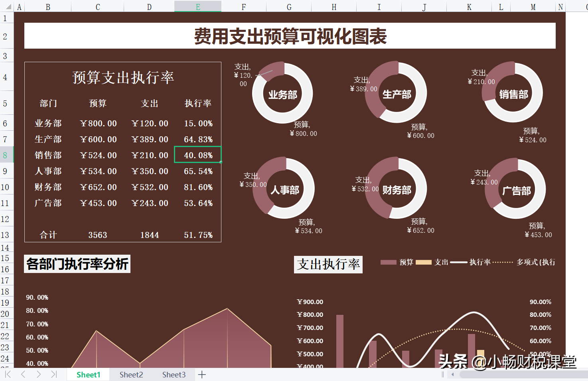The height and width of the screenshot is (381, 588).
Task: Select the active Sheet1 tab
Action: [x=88, y=375]
